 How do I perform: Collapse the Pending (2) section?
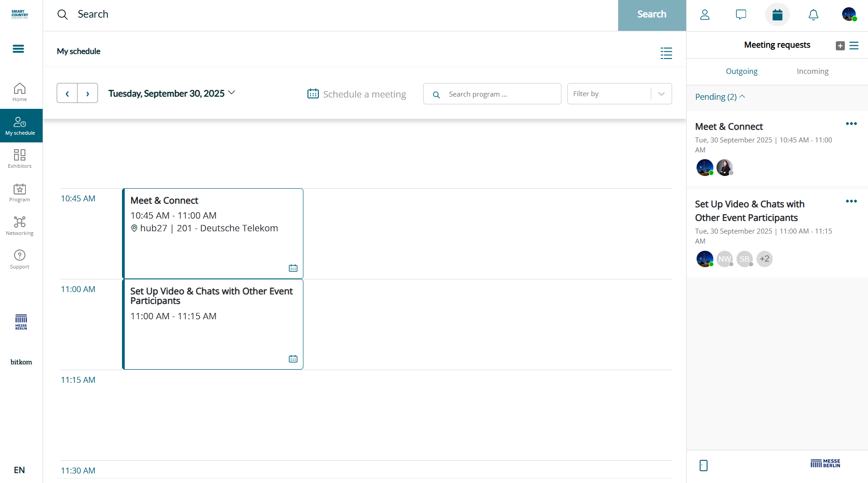(x=720, y=97)
